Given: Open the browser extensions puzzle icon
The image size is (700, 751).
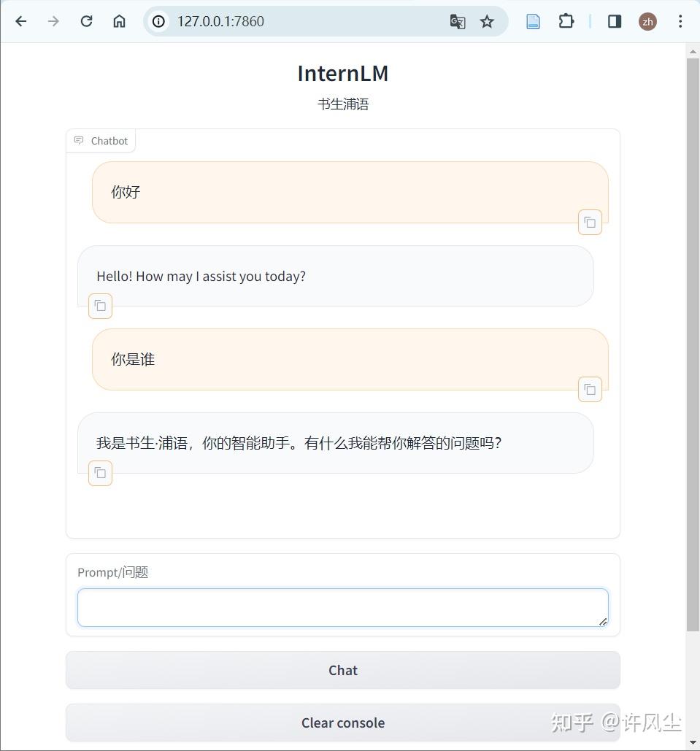Looking at the screenshot, I should point(566,21).
